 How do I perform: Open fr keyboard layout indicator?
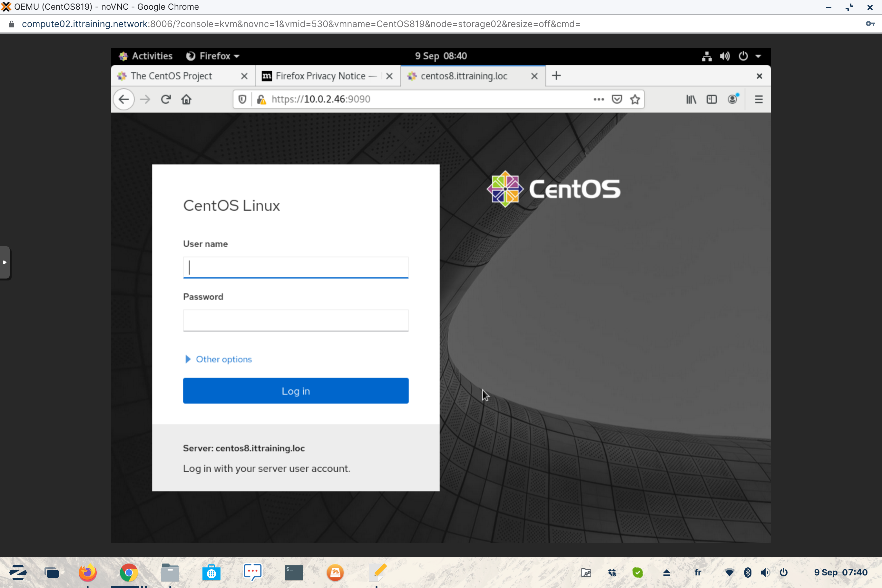tap(698, 572)
